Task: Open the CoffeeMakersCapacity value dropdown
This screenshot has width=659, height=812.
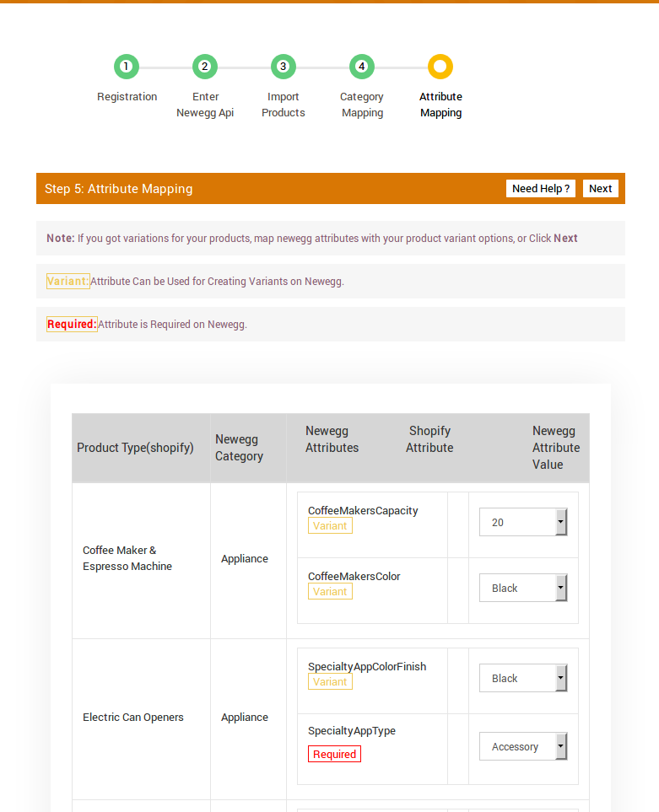Action: pyautogui.click(x=523, y=522)
